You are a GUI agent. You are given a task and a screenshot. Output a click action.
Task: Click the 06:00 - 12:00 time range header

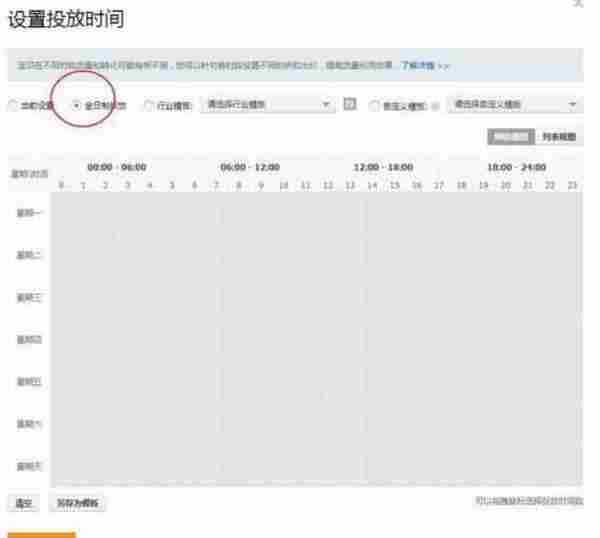point(250,167)
